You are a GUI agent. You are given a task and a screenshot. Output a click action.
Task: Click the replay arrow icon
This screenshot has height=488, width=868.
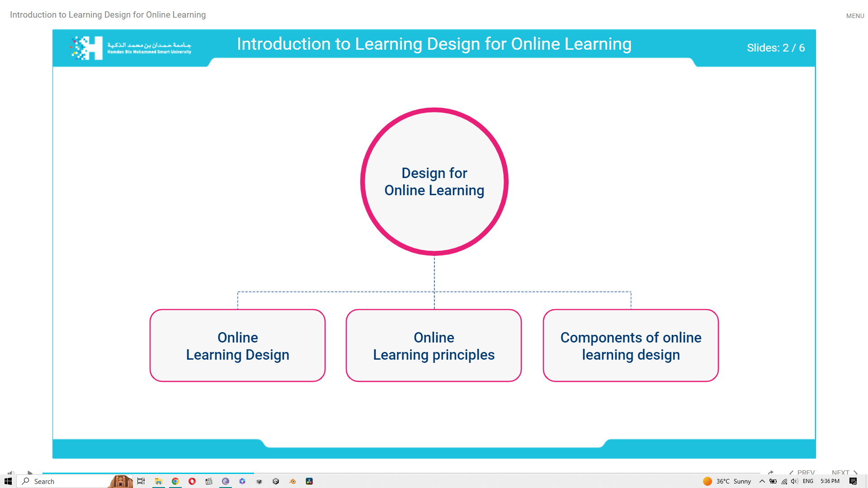(771, 473)
